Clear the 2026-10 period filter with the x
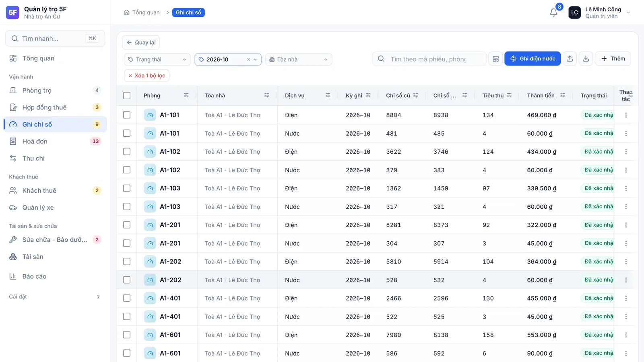The height and width of the screenshot is (362, 644). tap(248, 60)
